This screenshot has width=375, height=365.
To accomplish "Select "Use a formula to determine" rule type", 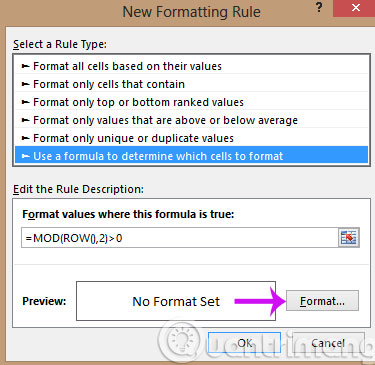I will point(192,156).
